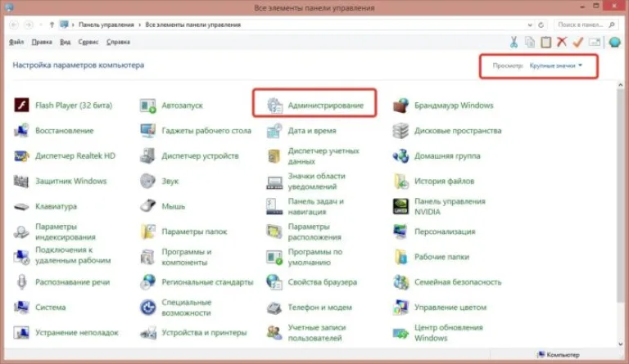Click the red X delete toolbar icon

click(x=562, y=42)
